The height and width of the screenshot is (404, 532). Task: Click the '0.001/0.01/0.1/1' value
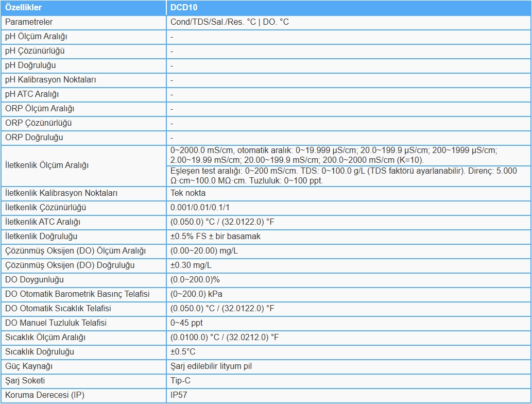pyautogui.click(x=200, y=208)
